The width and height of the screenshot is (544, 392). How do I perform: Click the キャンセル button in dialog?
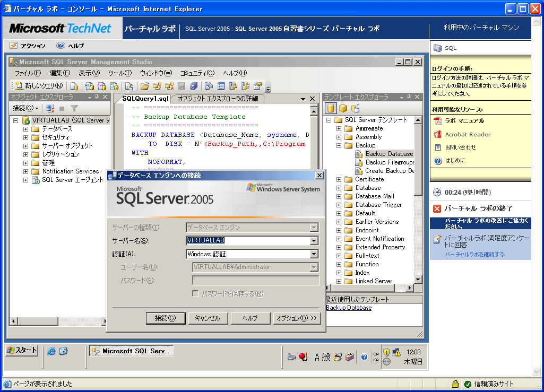tap(208, 318)
